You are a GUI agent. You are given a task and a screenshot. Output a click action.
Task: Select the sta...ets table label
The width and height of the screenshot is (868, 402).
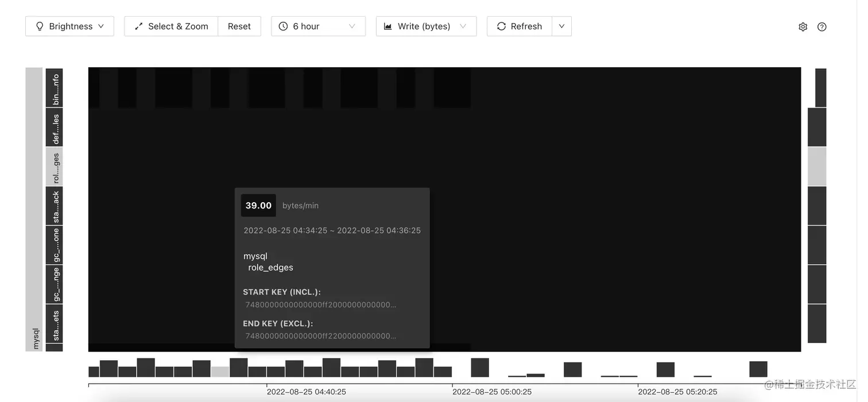pos(55,324)
